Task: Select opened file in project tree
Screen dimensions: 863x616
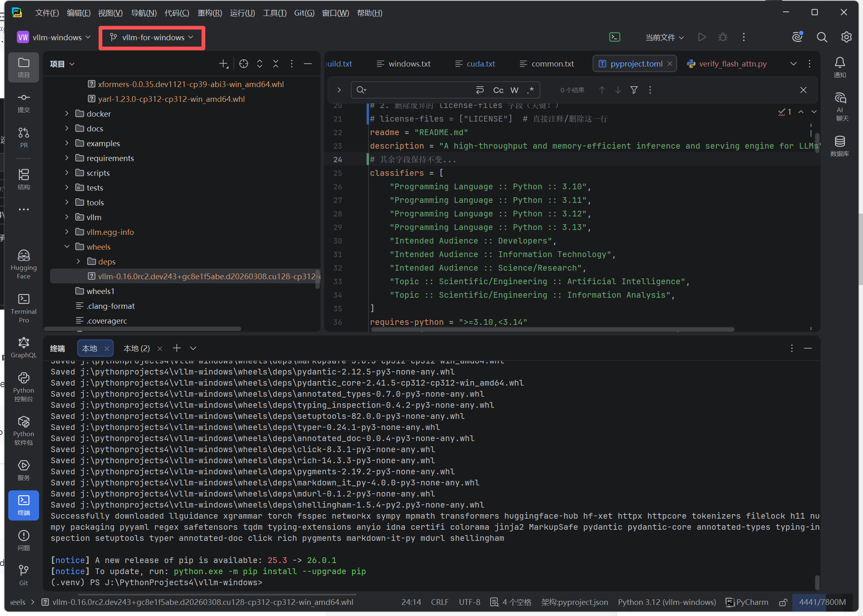Action: tap(244, 64)
